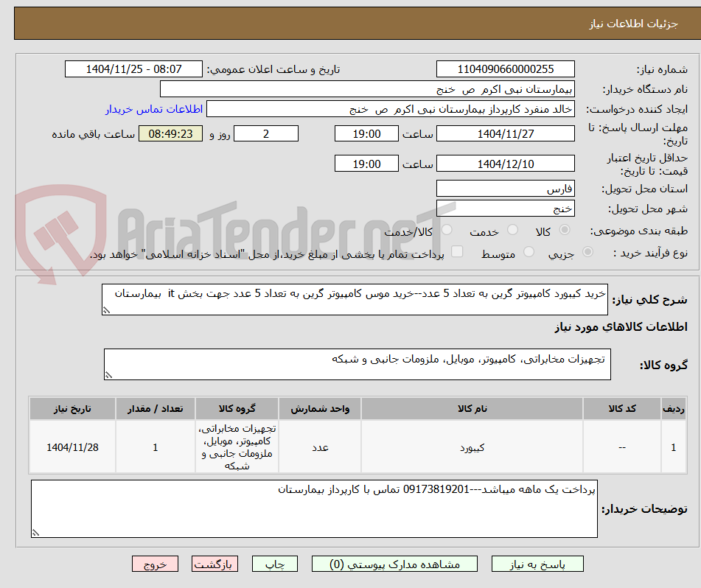Click the گروه کالا textarea
Image resolution: width=701 pixels, height=588 pixels.
(358, 364)
